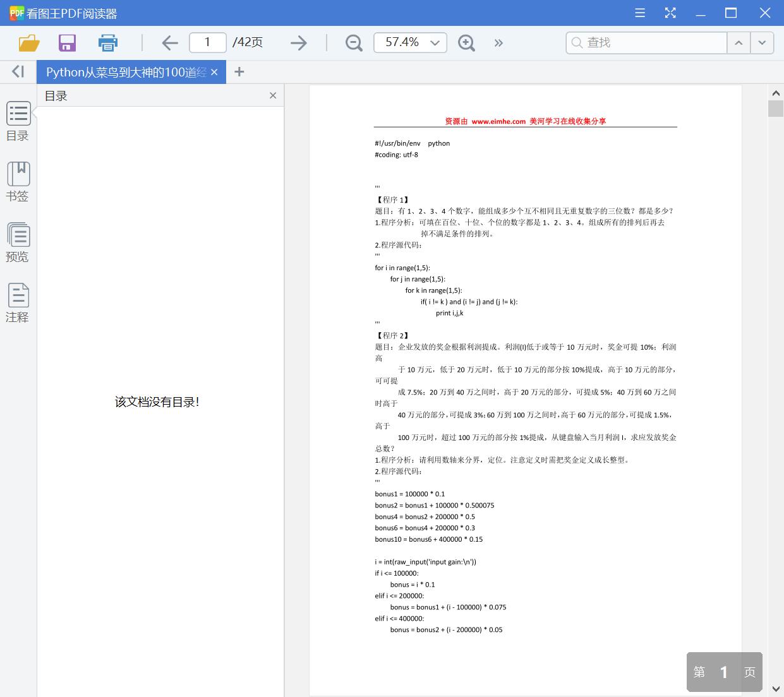Zoom in on the page
The image size is (784, 697).
tap(466, 42)
